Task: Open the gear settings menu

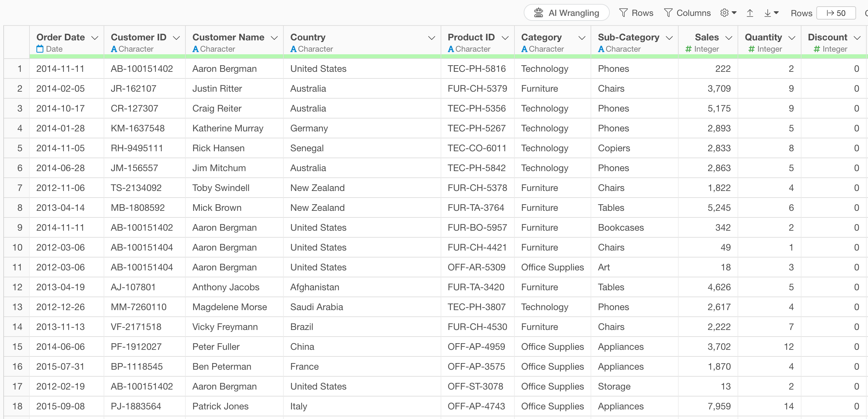Action: click(x=728, y=13)
